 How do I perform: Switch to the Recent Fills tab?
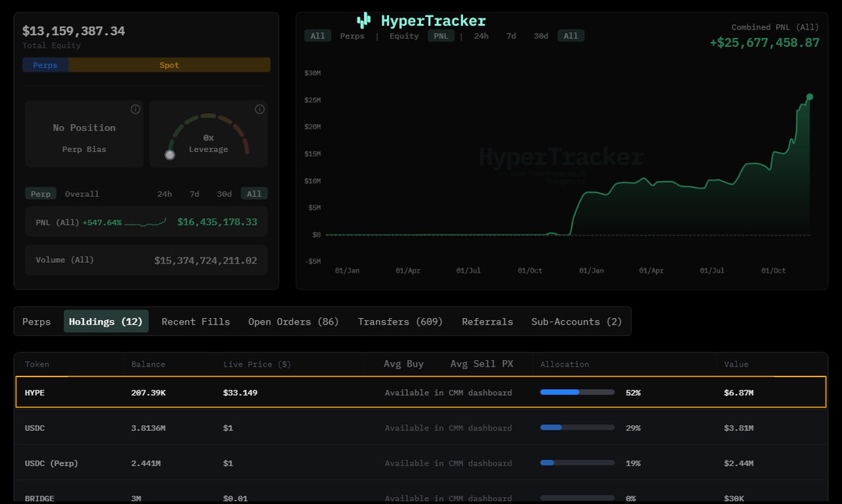click(x=195, y=321)
